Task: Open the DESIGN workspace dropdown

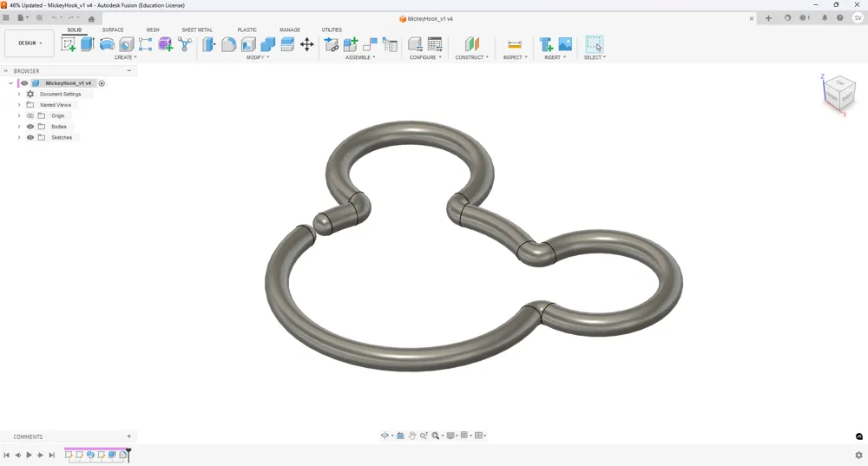Action: 30,43
